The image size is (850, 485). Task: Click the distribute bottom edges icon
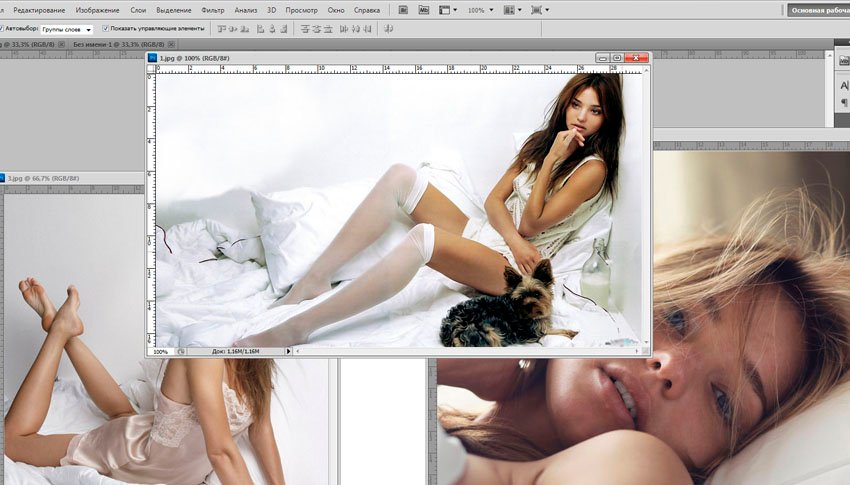tap(328, 29)
